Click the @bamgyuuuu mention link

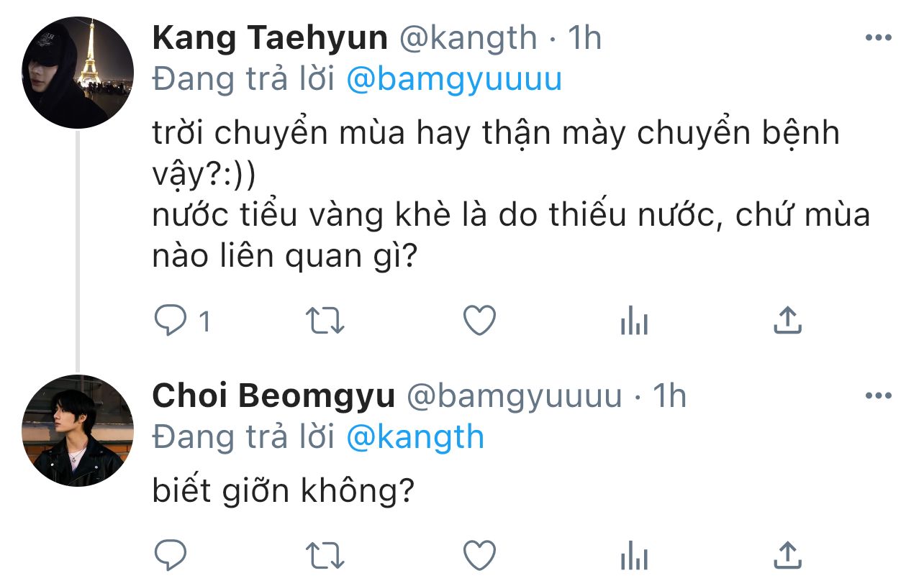454,80
